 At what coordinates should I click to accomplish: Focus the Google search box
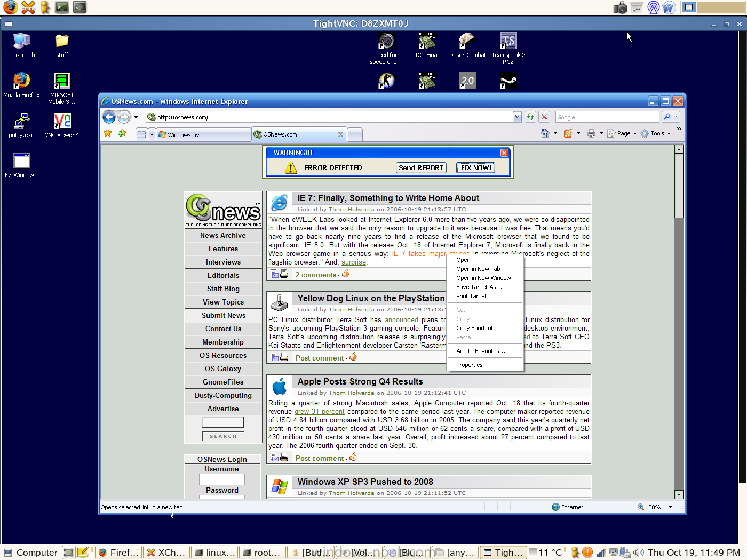607,117
